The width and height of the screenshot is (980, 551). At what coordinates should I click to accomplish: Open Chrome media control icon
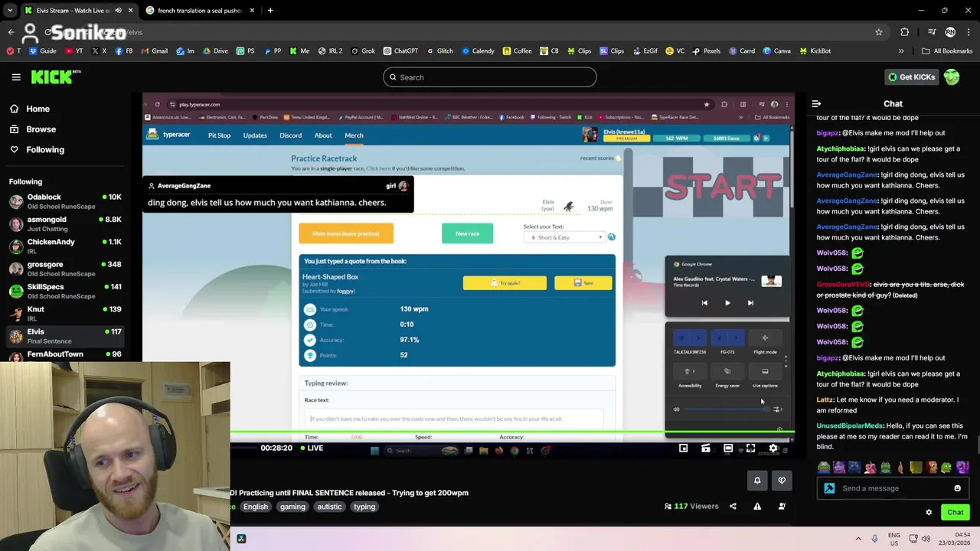click(x=932, y=32)
